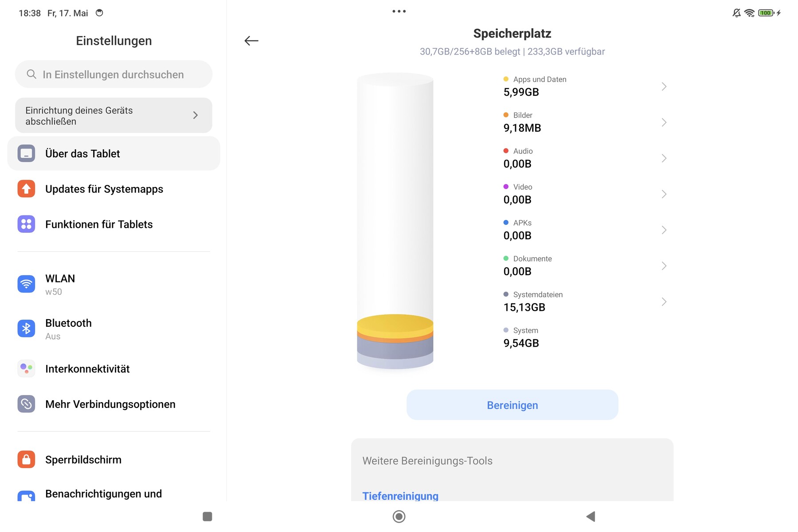Screen dimensions: 798x532
Task: Open Updates für Systemapps icon
Action: (x=26, y=189)
